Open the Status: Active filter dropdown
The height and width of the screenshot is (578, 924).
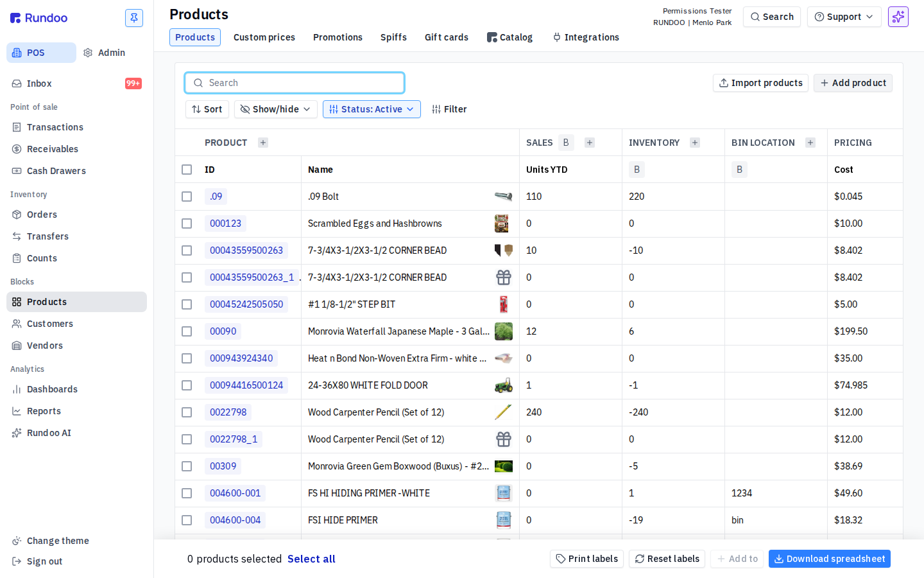[x=372, y=109]
